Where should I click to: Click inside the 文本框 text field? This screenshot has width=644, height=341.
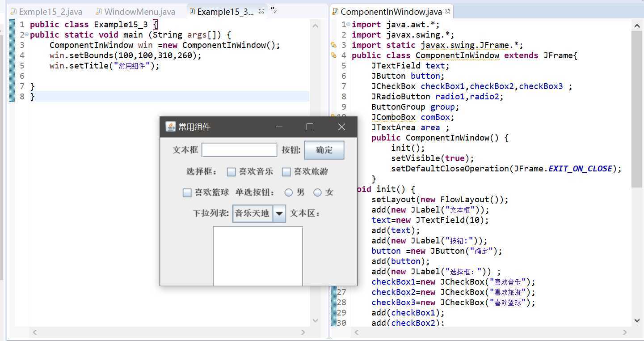(239, 150)
